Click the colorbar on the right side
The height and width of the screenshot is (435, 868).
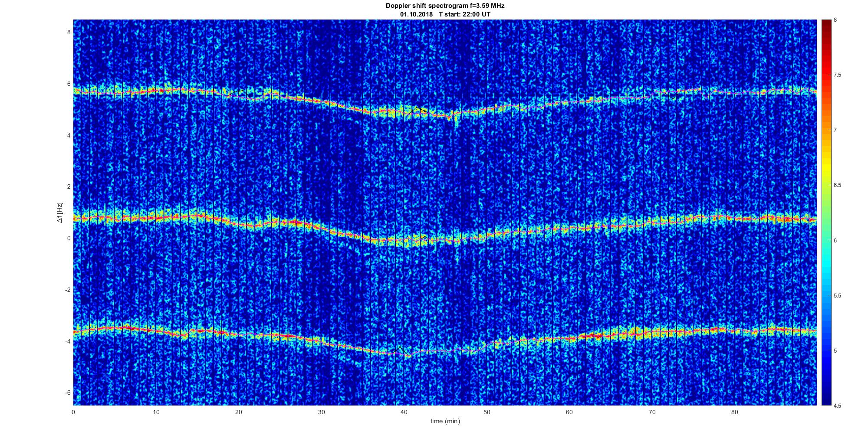point(826,213)
